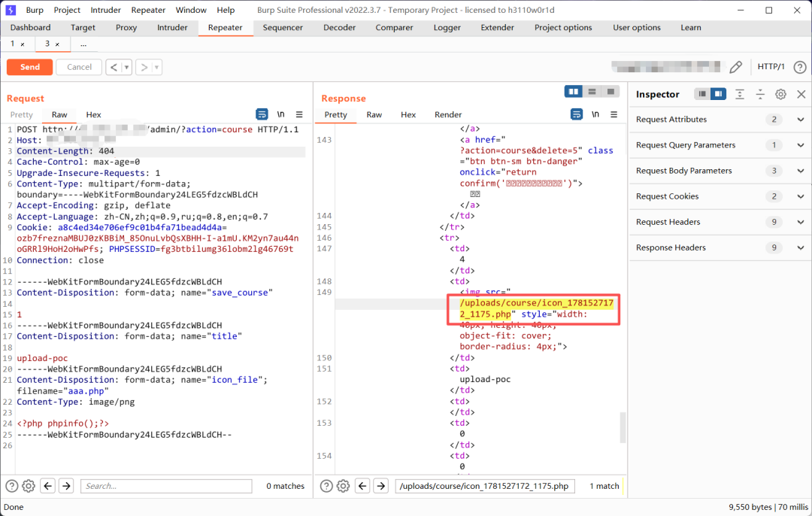
Task: Select the HTTP/1 protocol button
Action: click(x=771, y=67)
